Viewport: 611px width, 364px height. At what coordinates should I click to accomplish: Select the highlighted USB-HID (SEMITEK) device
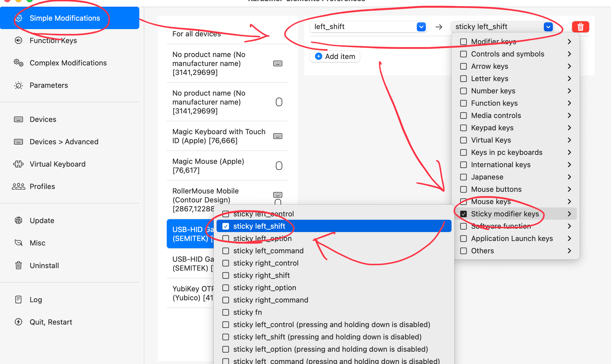coord(191,234)
